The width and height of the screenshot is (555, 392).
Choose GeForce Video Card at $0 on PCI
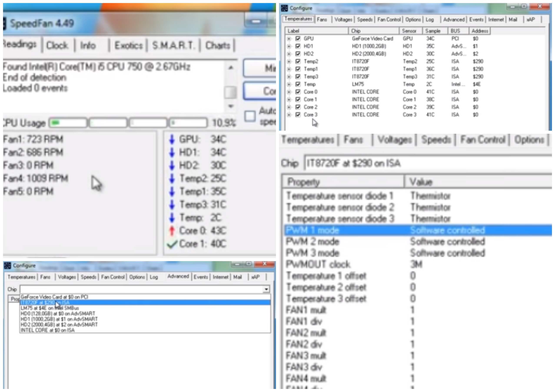(145, 297)
